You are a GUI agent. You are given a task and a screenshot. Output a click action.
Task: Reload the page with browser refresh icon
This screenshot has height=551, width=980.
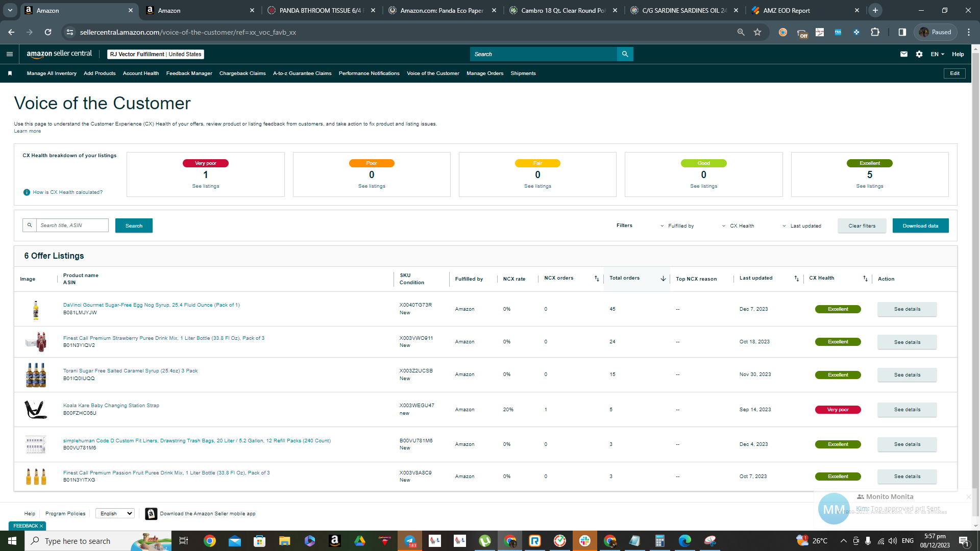[48, 32]
